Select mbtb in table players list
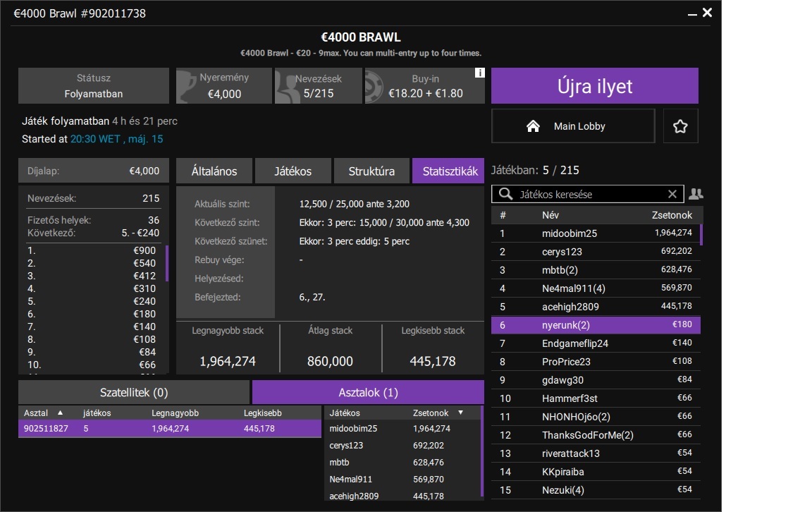Image resolution: width=812 pixels, height=512 pixels. point(402,462)
